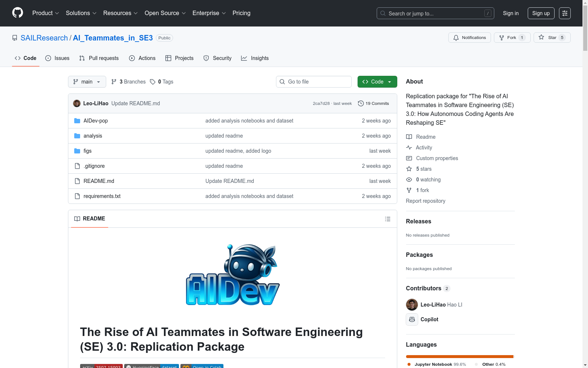Click the Sign up button
This screenshot has height=368, width=588.
point(541,13)
